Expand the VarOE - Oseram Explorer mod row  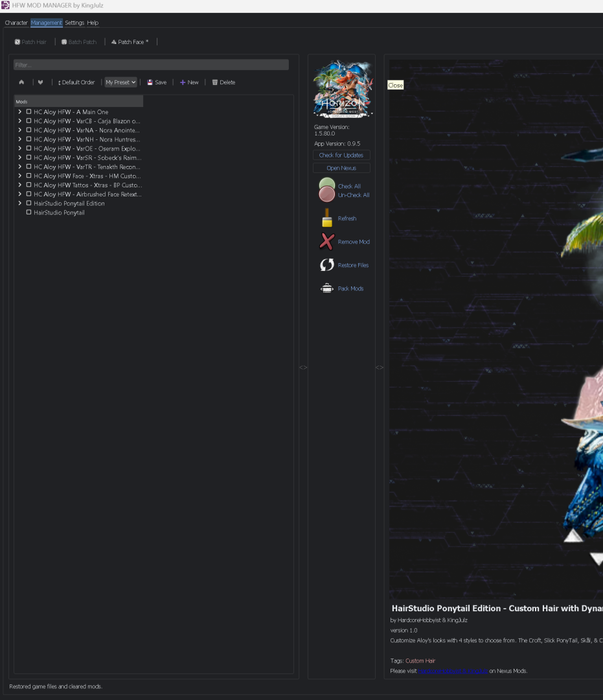tap(20, 148)
